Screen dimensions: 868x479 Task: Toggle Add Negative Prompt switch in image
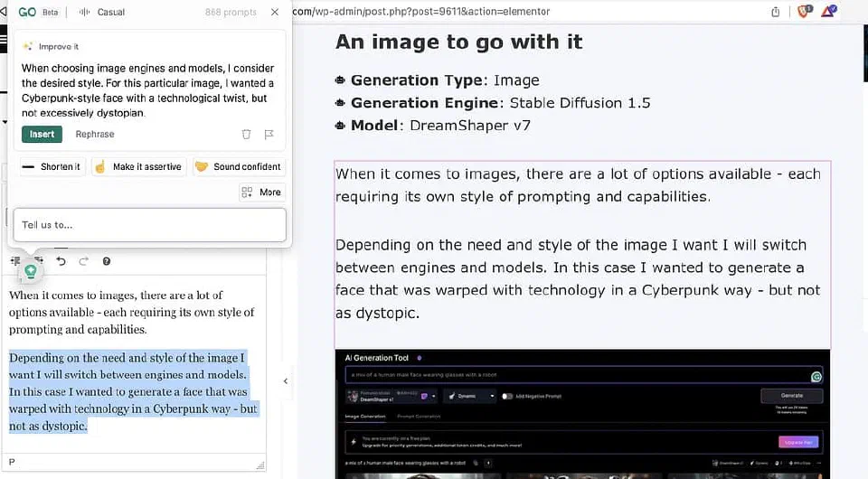pyautogui.click(x=507, y=396)
